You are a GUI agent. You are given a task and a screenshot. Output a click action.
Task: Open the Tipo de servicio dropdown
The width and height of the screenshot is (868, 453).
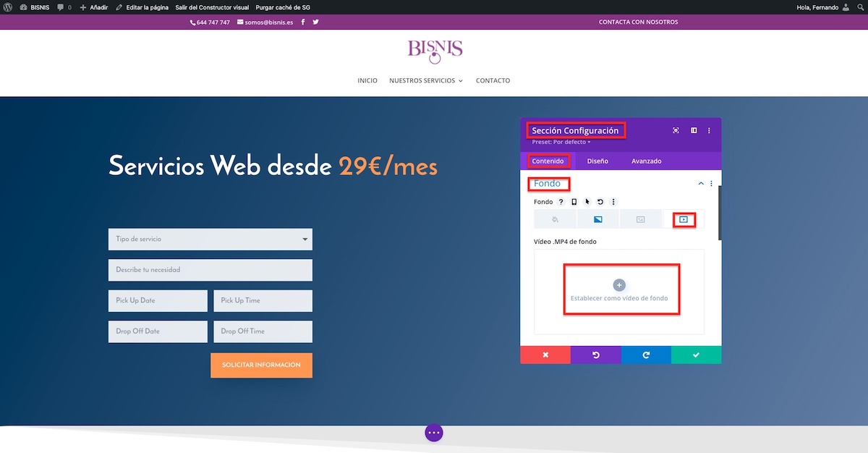(210, 239)
